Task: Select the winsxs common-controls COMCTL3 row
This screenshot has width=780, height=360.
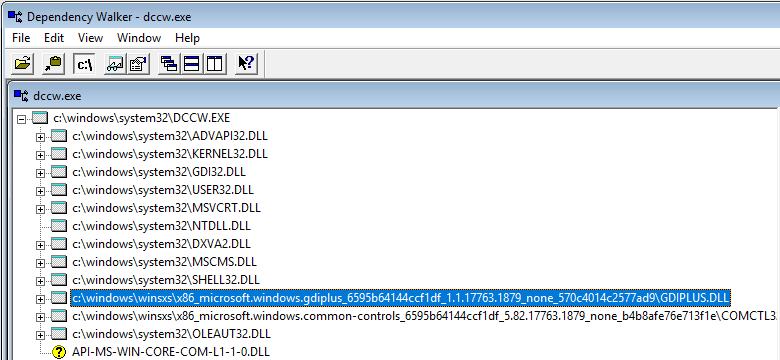Action: tap(425, 316)
